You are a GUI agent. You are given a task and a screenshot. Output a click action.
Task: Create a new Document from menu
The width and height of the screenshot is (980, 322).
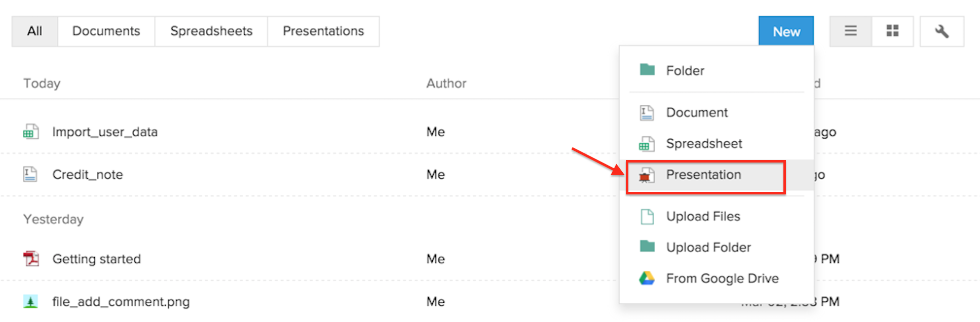coord(697,112)
